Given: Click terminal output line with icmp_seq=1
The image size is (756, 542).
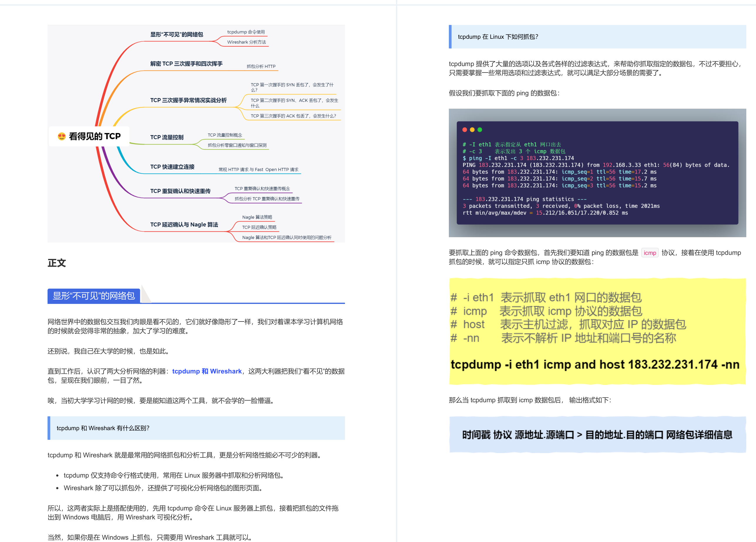Looking at the screenshot, I should point(559,172).
